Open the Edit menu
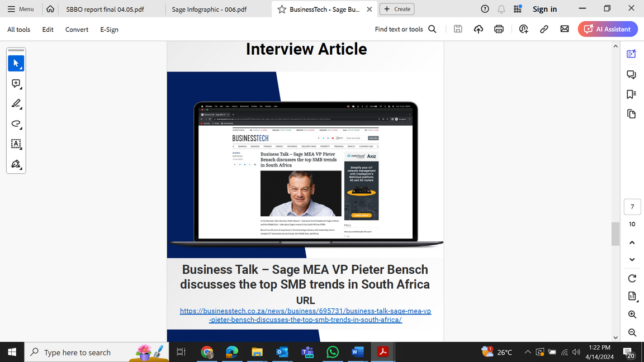Image resolution: width=644 pixels, height=362 pixels. 48,30
